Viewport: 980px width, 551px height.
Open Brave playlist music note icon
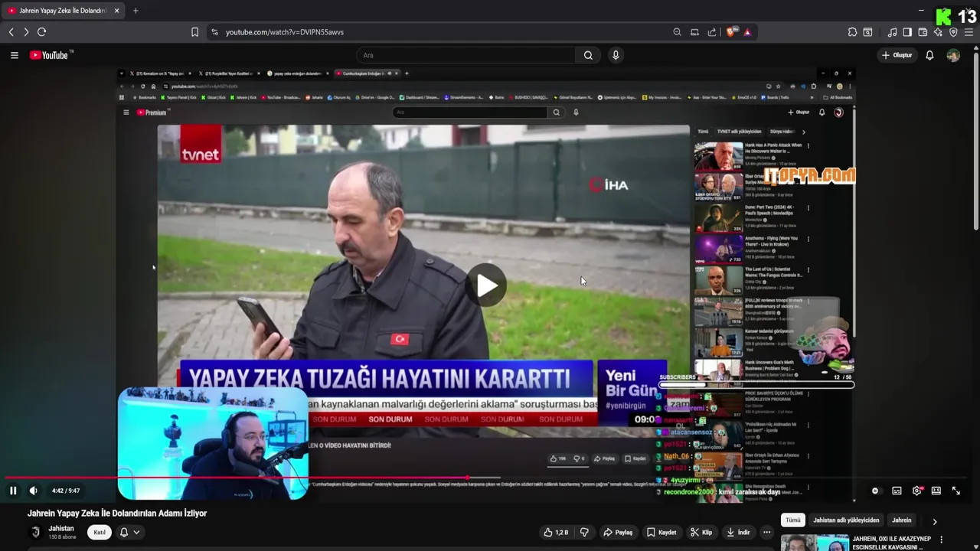[892, 32]
